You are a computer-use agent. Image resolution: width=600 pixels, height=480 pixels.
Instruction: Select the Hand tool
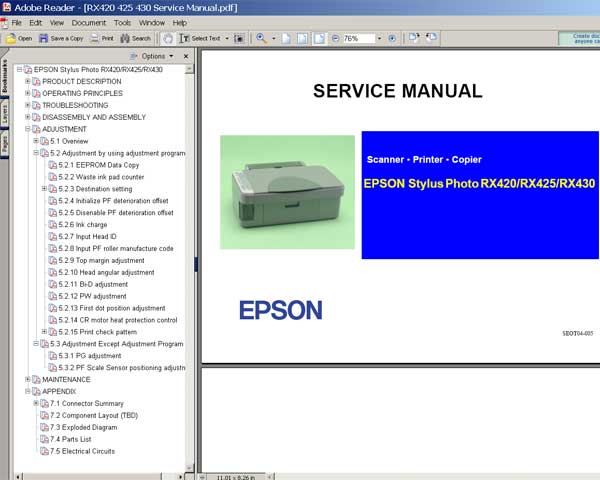168,38
